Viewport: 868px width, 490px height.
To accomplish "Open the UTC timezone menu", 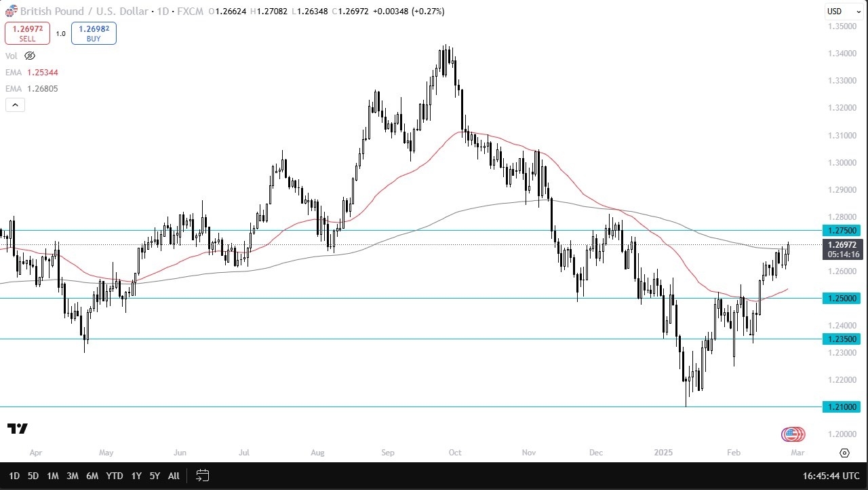I will click(831, 476).
